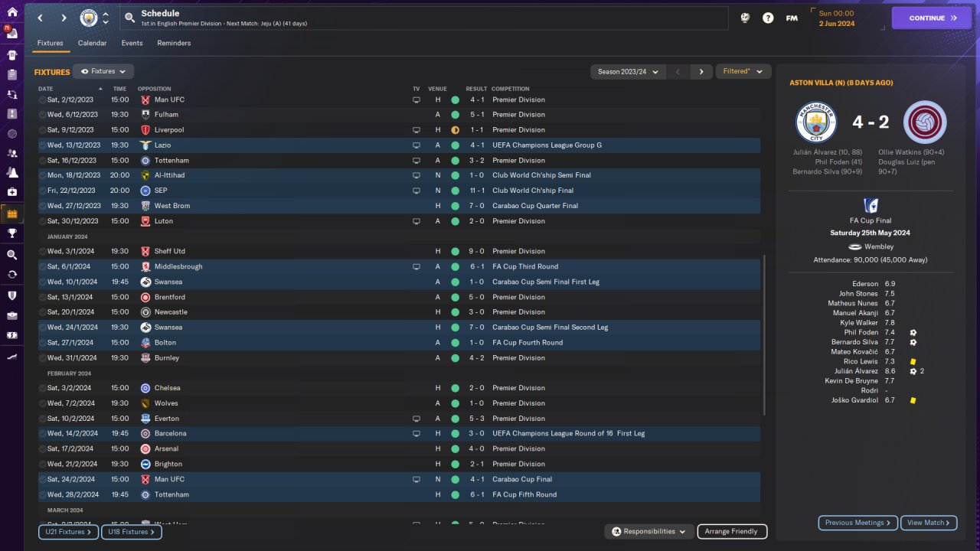Viewport: 980px width, 551px height.
Task: Go back to the previous screen
Action: point(40,18)
